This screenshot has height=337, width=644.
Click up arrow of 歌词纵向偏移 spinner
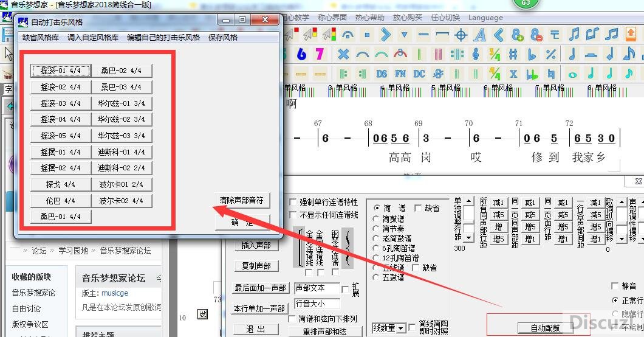622,201
